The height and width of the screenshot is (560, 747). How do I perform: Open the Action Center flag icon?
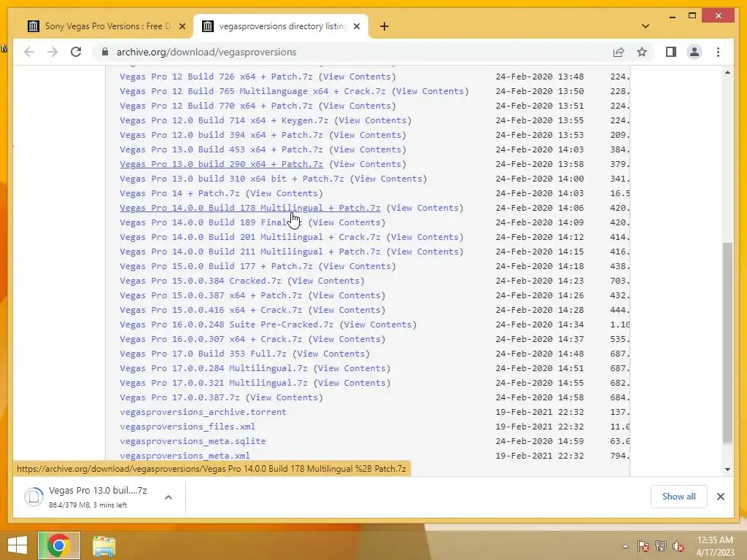coord(643,546)
